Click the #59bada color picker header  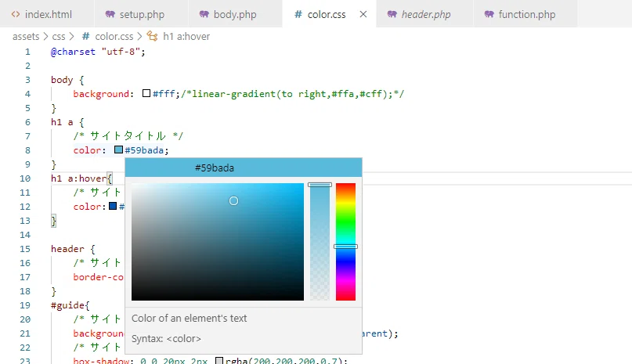click(x=244, y=168)
